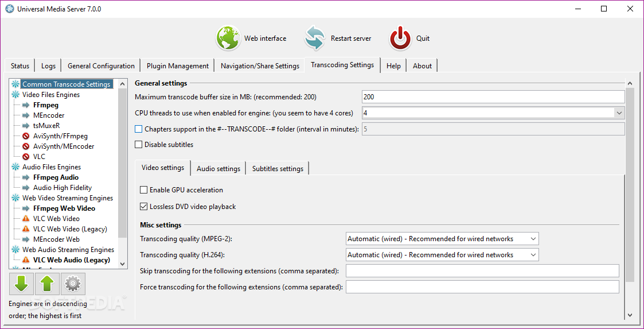644x329 pixels.
Task: Click snowflake icon beside Web Audio Streaming Engines
Action: pyautogui.click(x=15, y=250)
